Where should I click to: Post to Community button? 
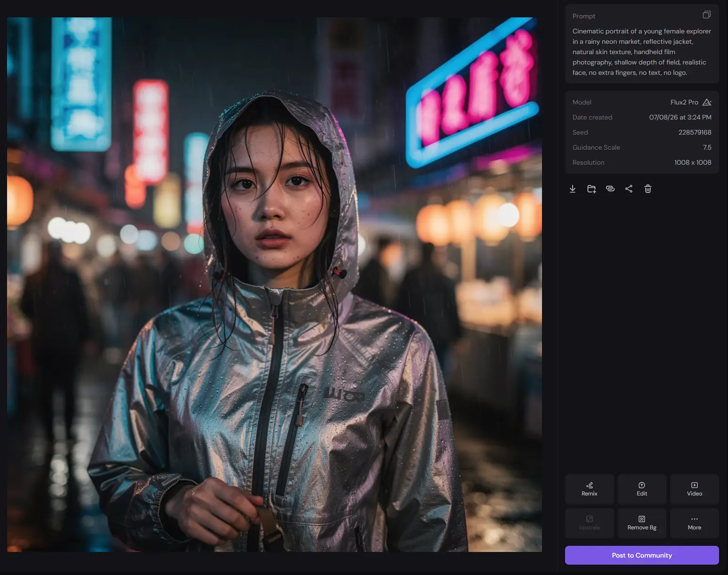[642, 555]
